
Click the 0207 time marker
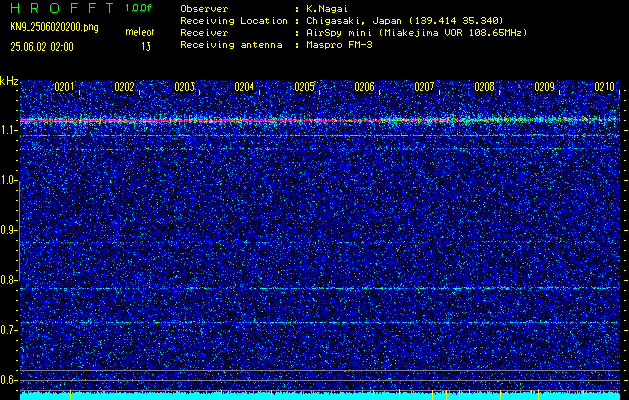(x=424, y=87)
